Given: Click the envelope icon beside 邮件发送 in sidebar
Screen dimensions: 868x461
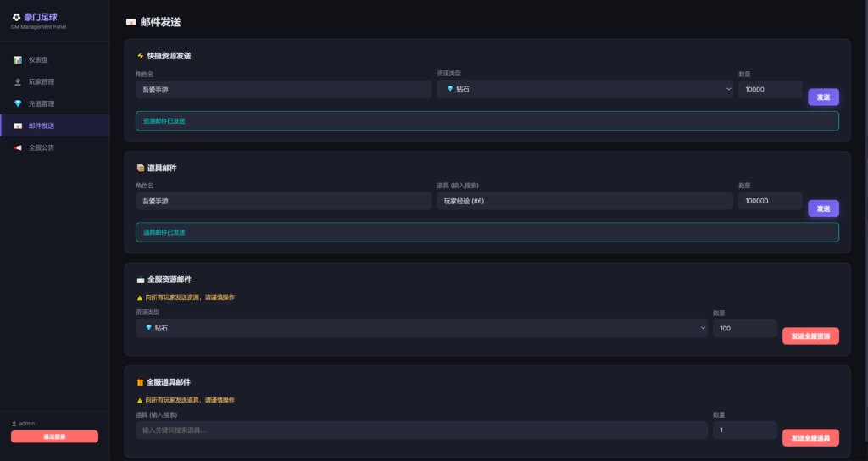Looking at the screenshot, I should [18, 126].
